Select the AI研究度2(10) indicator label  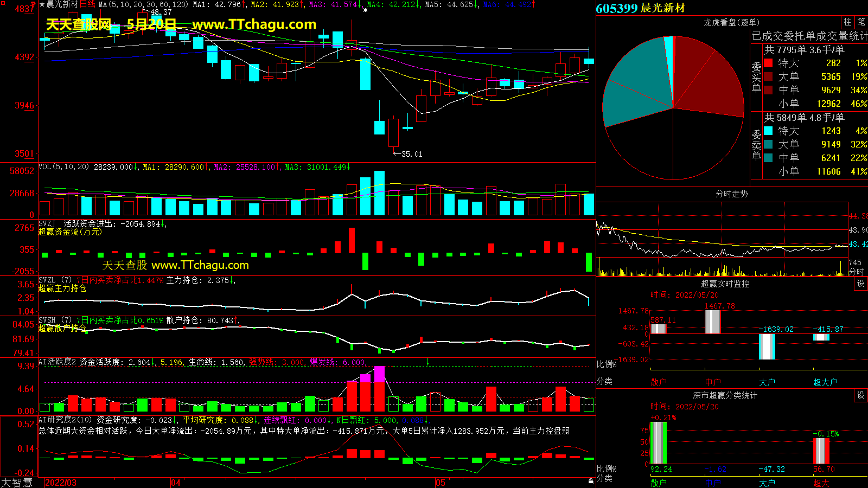click(x=65, y=420)
